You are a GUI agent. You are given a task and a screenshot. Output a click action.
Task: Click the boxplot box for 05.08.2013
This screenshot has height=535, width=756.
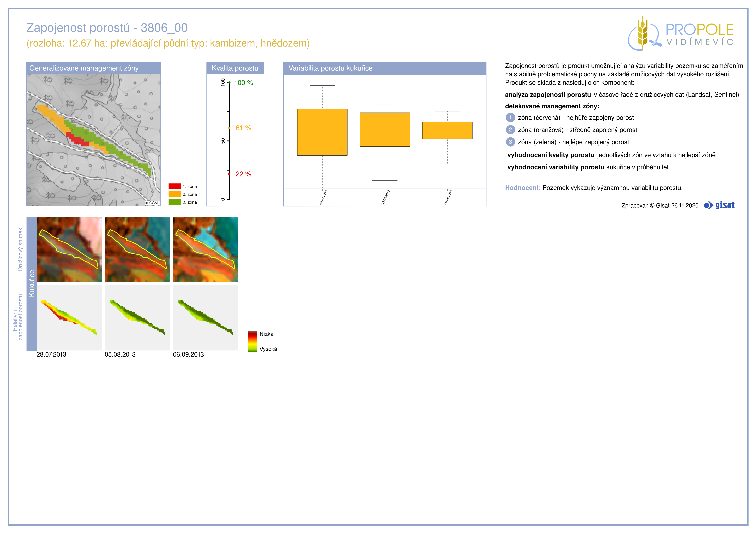385,129
